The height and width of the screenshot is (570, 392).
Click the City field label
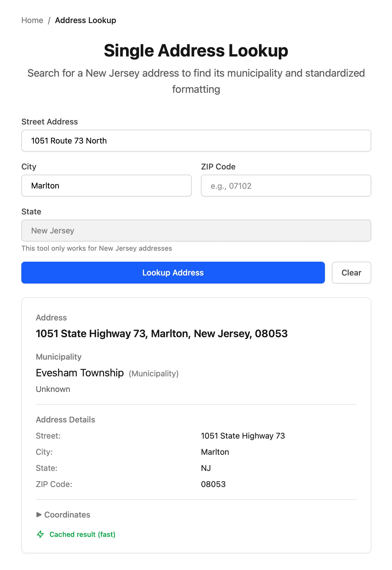pyautogui.click(x=29, y=167)
